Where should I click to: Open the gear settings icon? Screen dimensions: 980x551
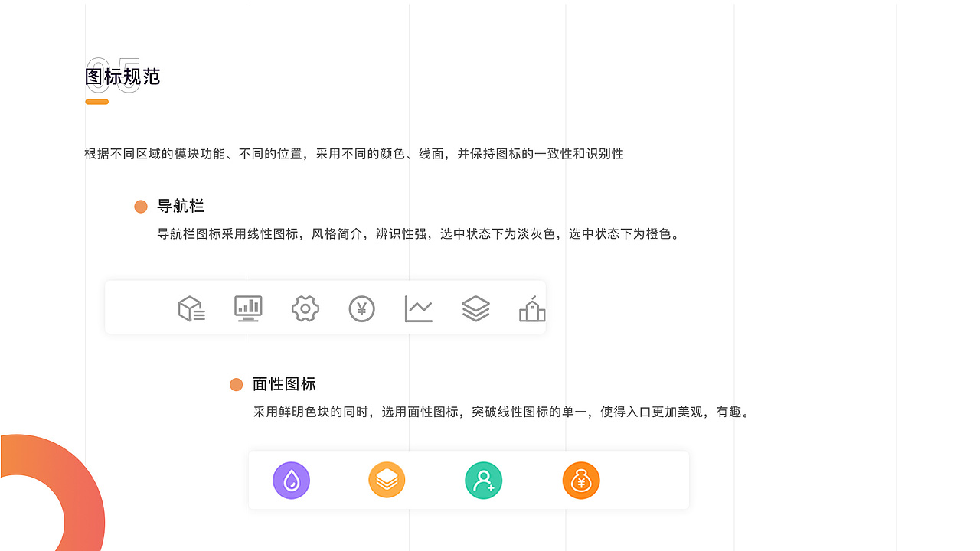305,308
